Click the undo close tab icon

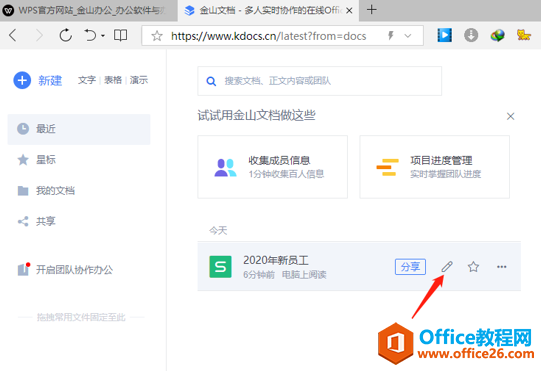(x=90, y=35)
